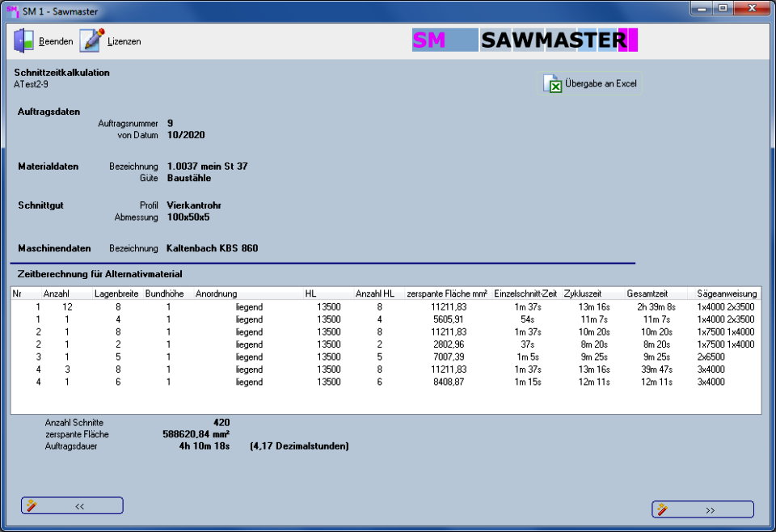
Task: Click the Anzahl HL column header
Action: (379, 293)
